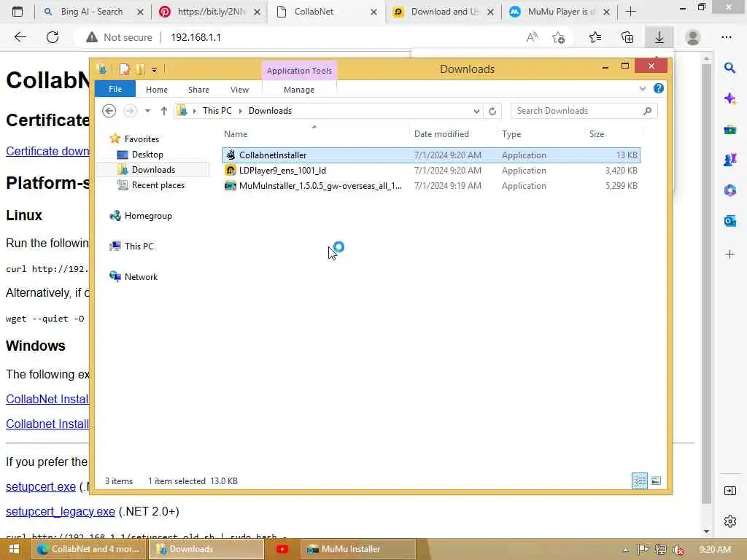Open the Manage ribbon tab
The image size is (747, 560).
coord(298,90)
